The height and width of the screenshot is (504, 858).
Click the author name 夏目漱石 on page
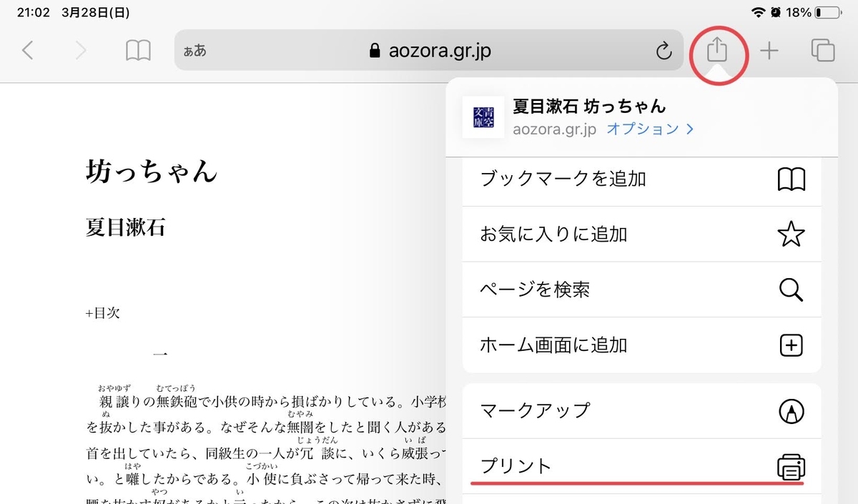pyautogui.click(x=125, y=227)
